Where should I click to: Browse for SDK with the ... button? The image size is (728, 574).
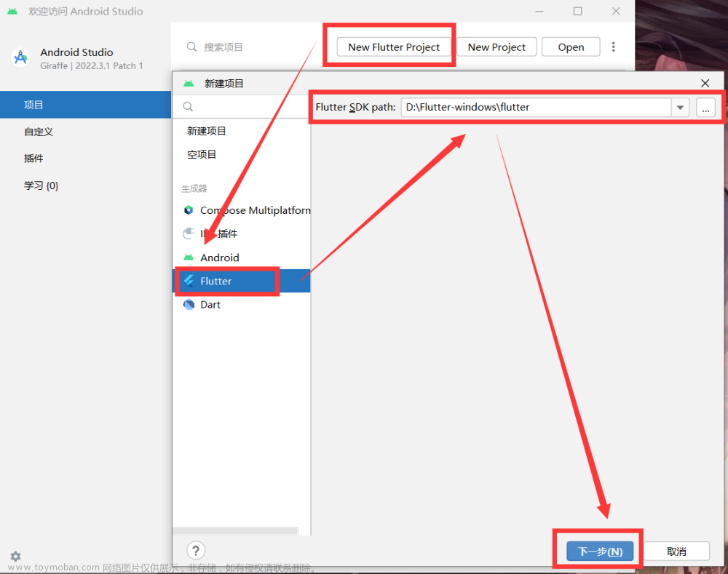coord(705,108)
